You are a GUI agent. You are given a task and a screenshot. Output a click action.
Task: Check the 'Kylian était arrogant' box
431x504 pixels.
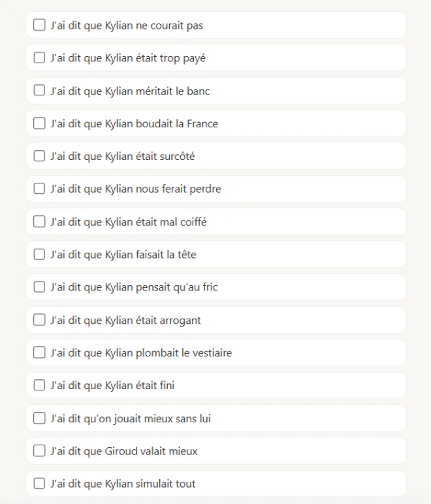click(x=39, y=320)
